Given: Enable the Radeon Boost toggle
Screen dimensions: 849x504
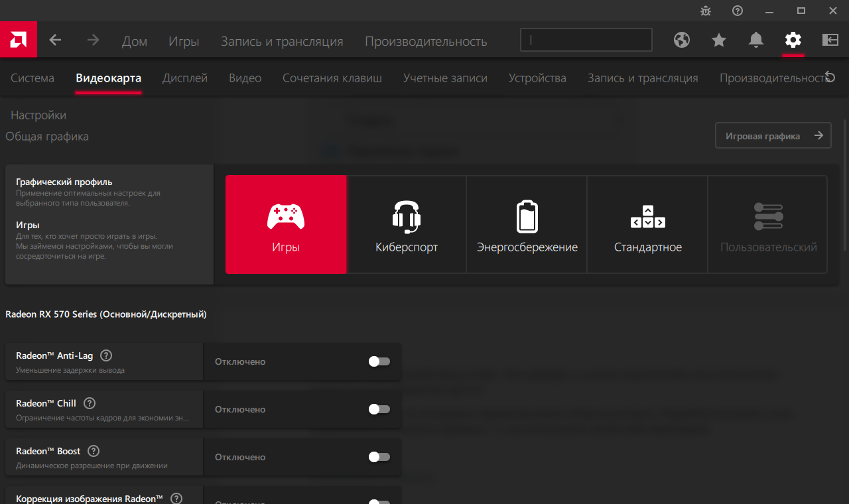Looking at the screenshot, I should tap(379, 457).
